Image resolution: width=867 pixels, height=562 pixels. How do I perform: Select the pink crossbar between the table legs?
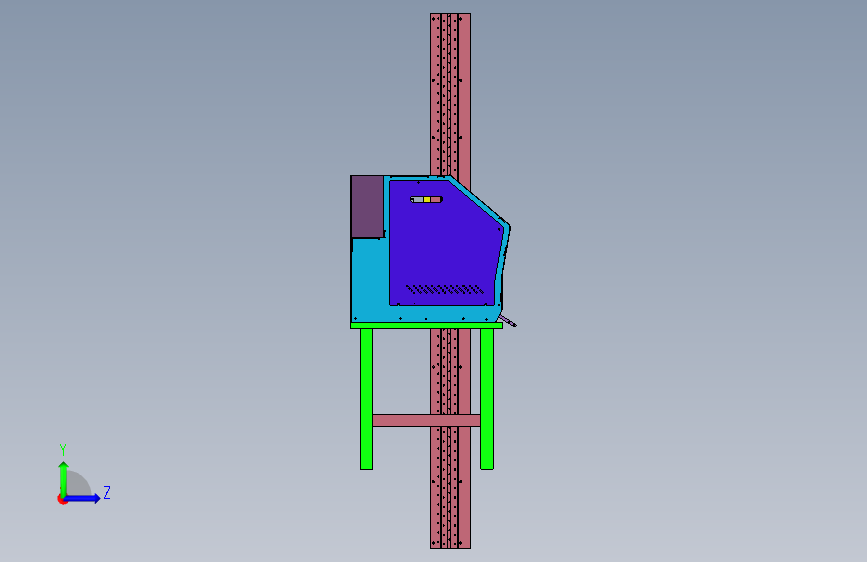pyautogui.click(x=426, y=420)
